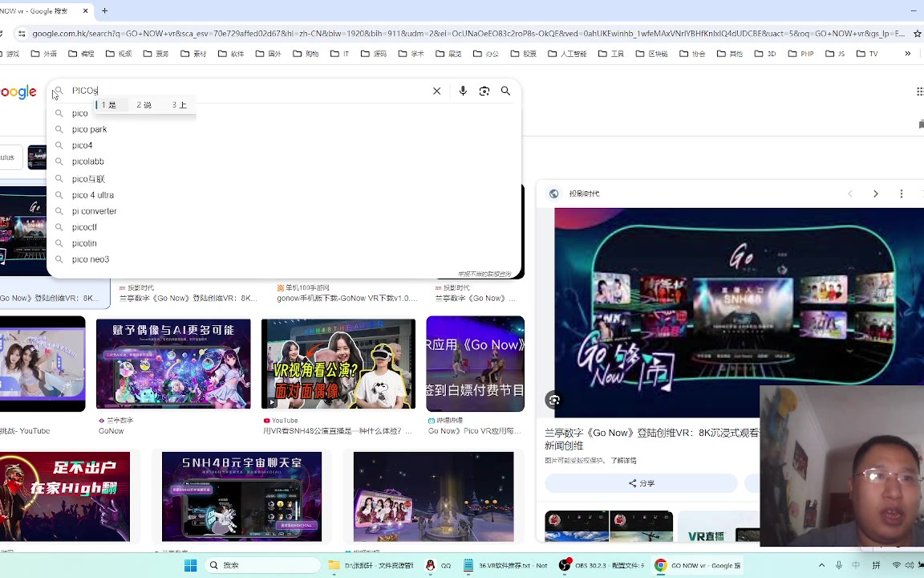Open the Google apps grid icon
The width and height of the screenshot is (924, 578).
click(919, 92)
